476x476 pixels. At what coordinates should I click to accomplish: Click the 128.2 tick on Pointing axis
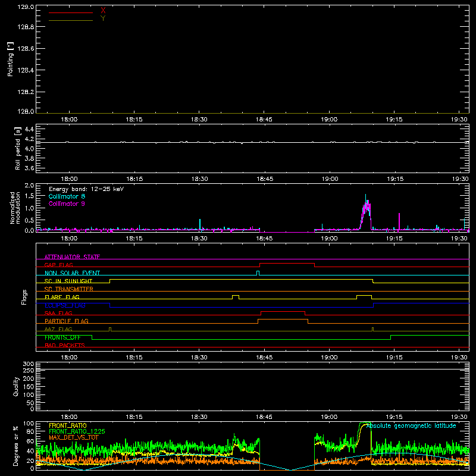pyautogui.click(x=26, y=92)
